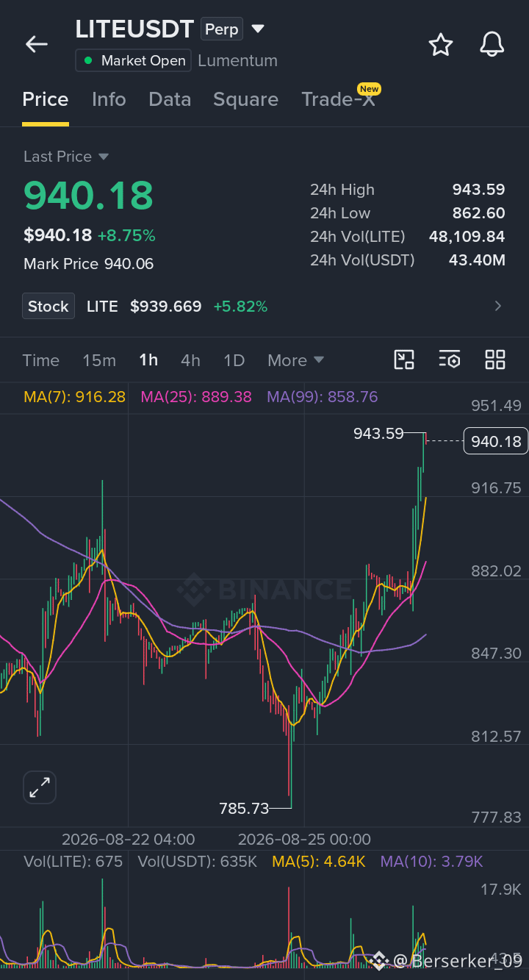Switch to the Square tab
The image size is (529, 980).
pos(245,99)
